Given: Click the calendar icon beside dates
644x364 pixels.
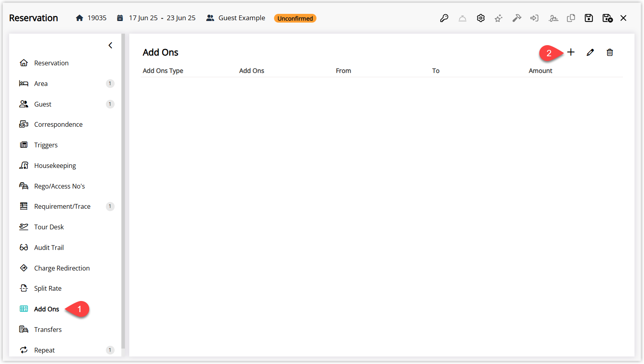Looking at the screenshot, I should point(120,18).
